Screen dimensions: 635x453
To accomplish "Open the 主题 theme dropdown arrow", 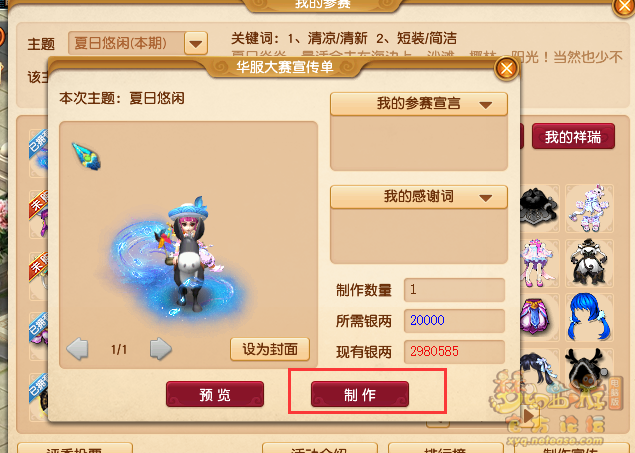I will 196,43.
